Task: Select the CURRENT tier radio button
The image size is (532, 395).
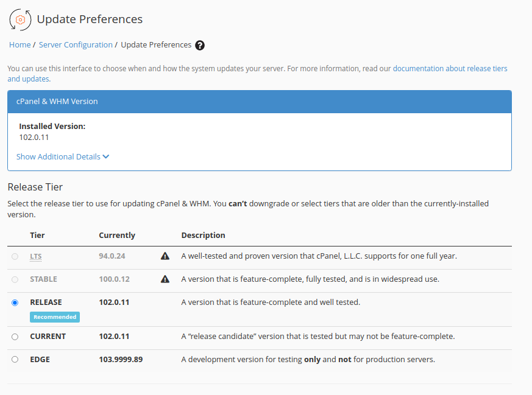Action: (15, 337)
